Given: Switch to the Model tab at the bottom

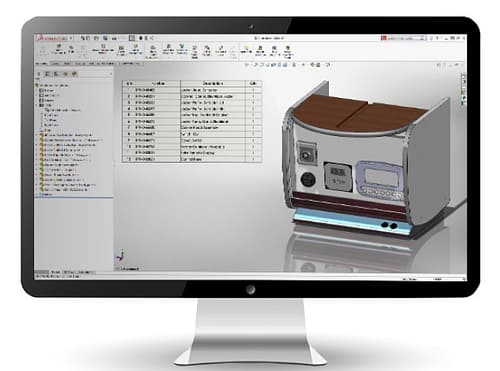Looking at the screenshot, I should coord(55,272).
